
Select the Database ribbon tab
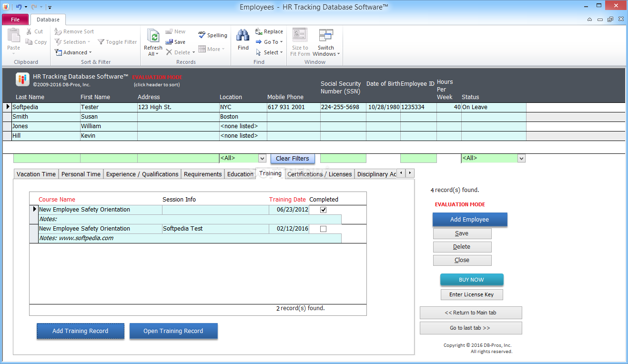(48, 20)
